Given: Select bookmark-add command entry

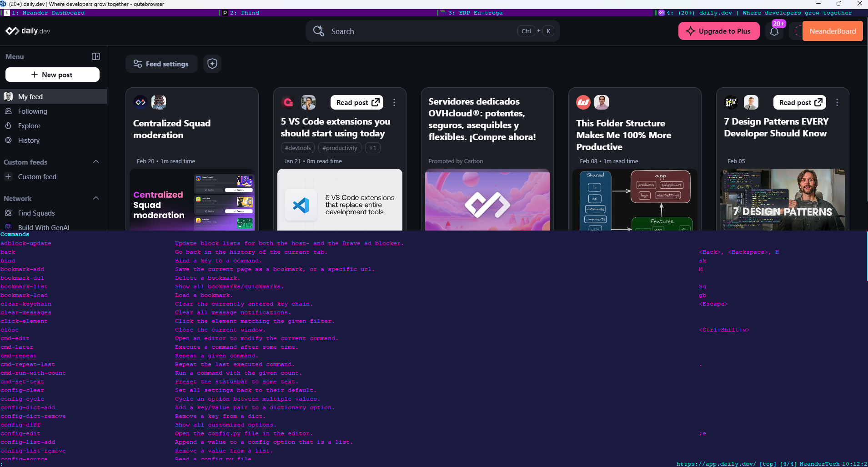Looking at the screenshot, I should [x=22, y=269].
